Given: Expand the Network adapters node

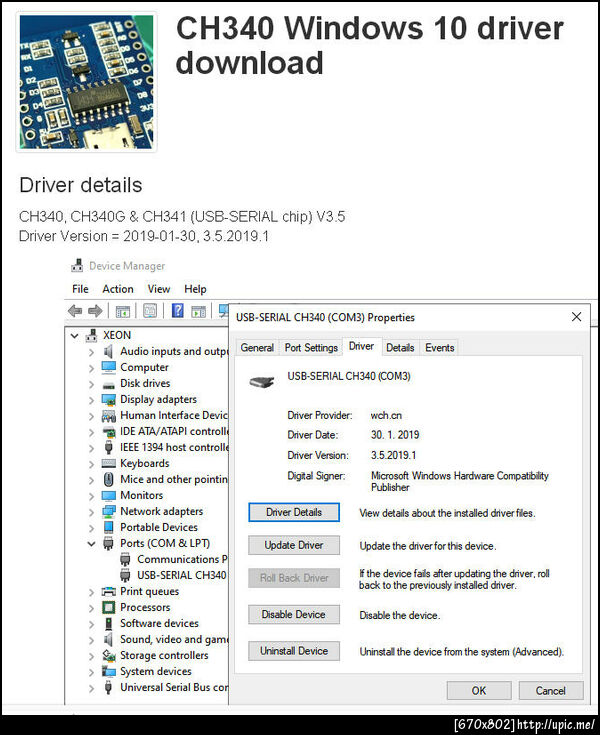Looking at the screenshot, I should 91,512.
